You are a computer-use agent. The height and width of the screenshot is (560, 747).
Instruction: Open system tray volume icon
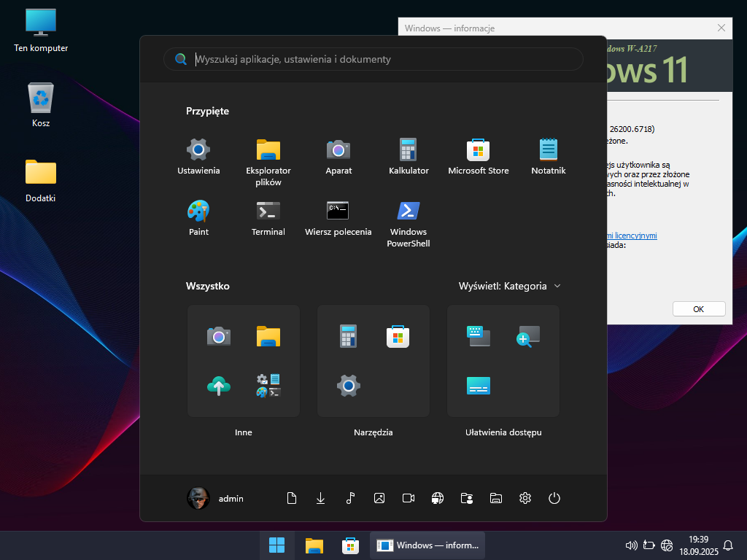click(x=632, y=545)
